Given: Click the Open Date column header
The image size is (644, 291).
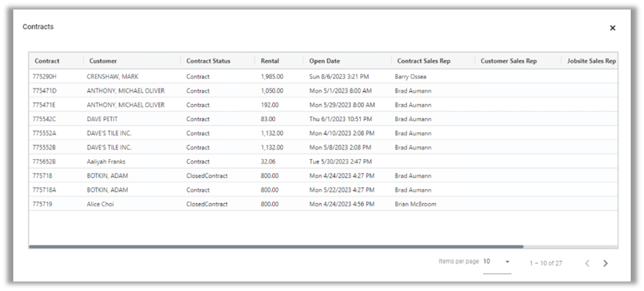Looking at the screenshot, I should (325, 61).
